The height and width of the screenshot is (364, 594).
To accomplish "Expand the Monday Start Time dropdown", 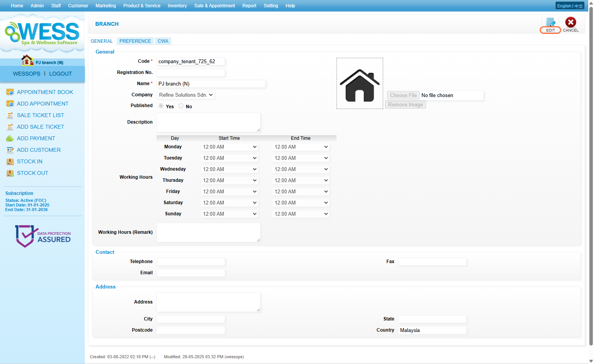I will (229, 147).
